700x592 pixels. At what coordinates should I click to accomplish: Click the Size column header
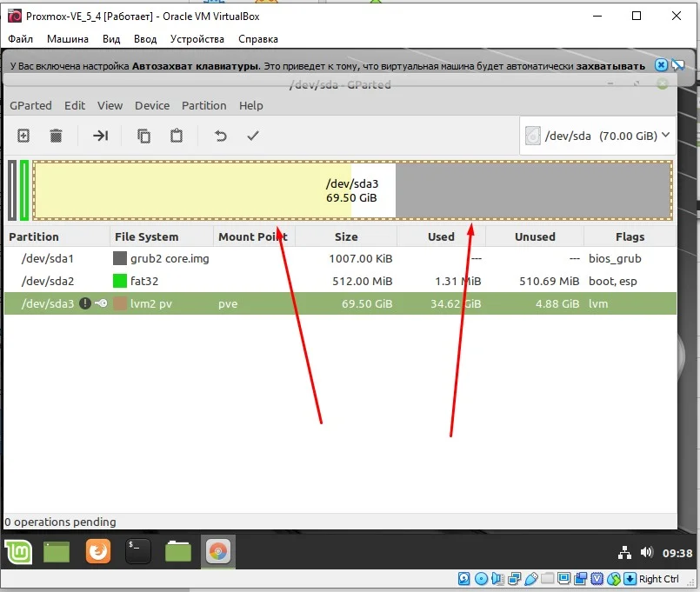[346, 236]
